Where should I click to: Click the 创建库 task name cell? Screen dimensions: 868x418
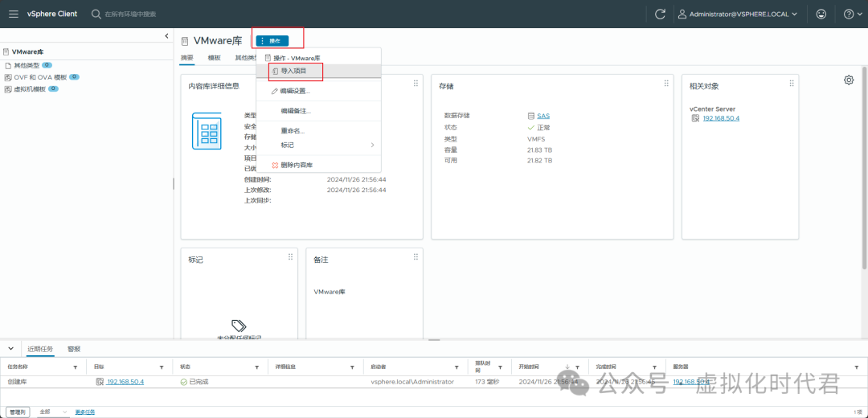(17, 382)
